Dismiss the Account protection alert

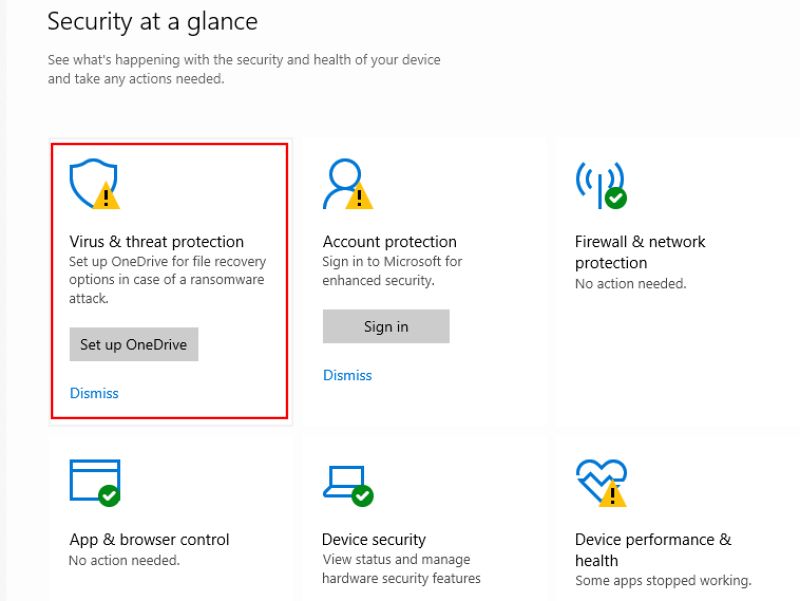click(347, 375)
